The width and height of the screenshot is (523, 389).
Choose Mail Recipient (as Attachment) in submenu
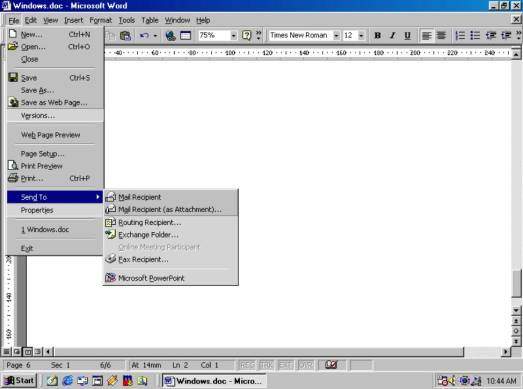(x=170, y=210)
